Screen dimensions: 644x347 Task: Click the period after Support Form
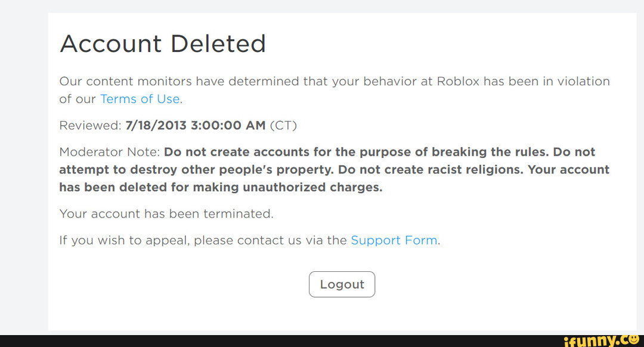click(x=439, y=241)
